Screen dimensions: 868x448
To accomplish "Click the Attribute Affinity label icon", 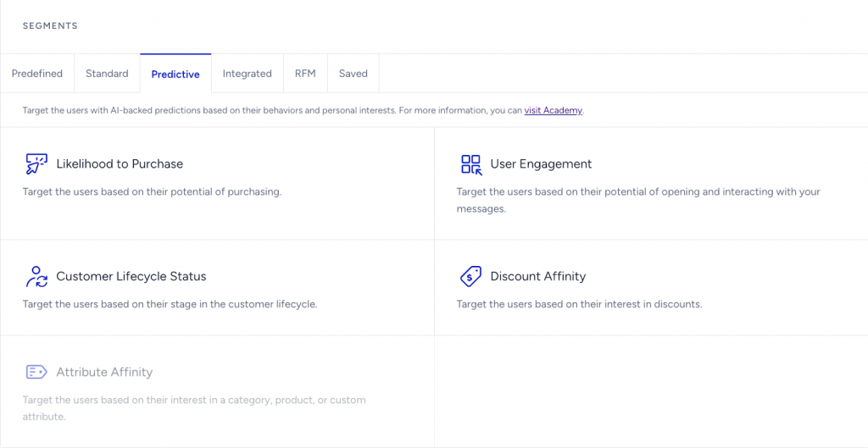I will (x=36, y=372).
